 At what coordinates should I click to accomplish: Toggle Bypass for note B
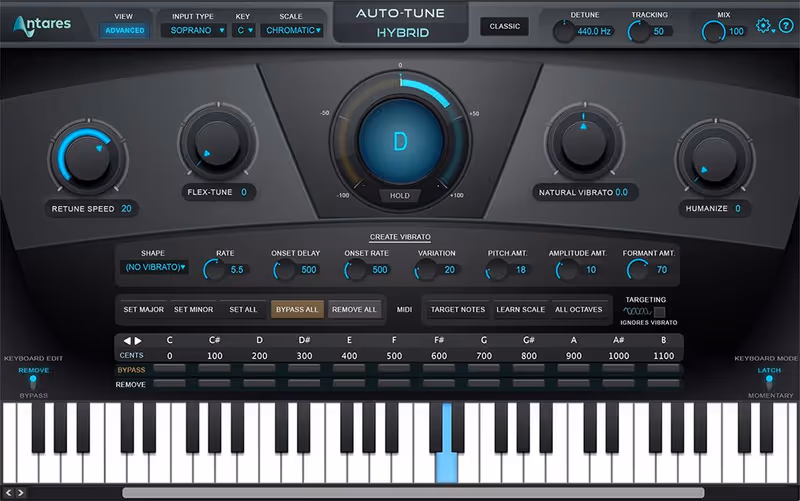[x=663, y=369]
